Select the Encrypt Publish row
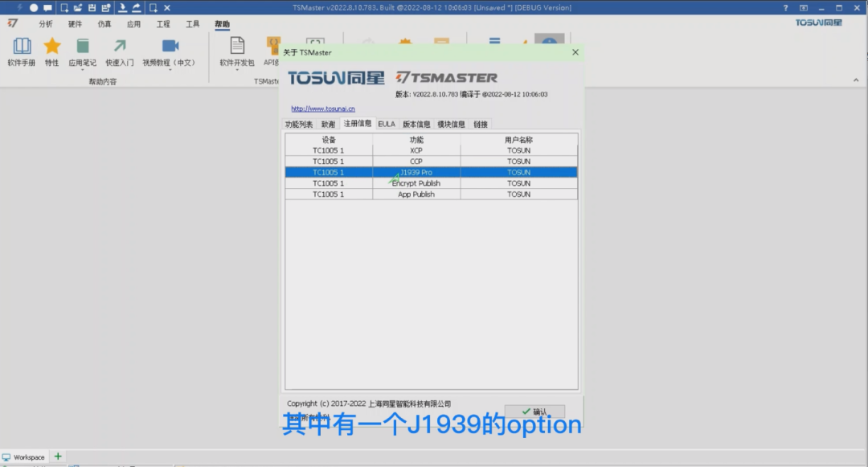868x467 pixels. 432,183
